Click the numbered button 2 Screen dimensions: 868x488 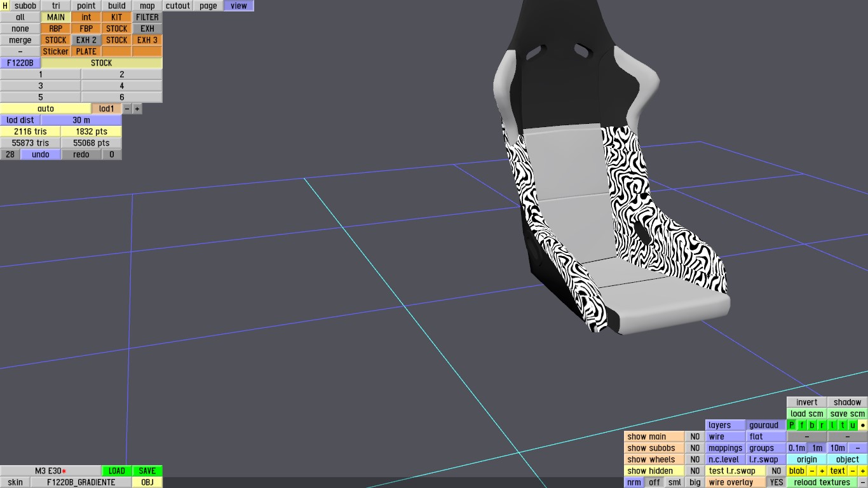click(x=122, y=74)
